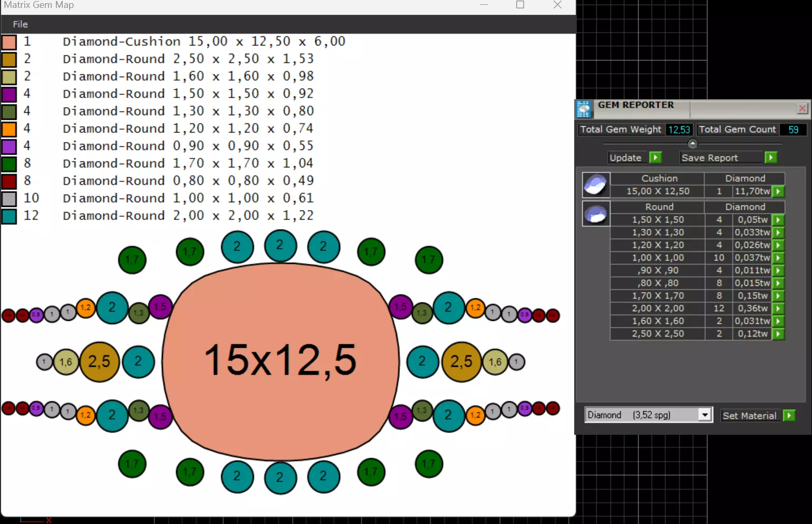Viewport: 812px width, 524px height.
Task: Click green arrow for the 0,36tw row
Action: tap(778, 309)
